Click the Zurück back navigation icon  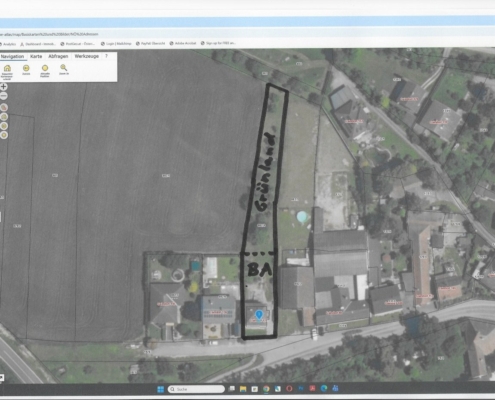(x=26, y=68)
